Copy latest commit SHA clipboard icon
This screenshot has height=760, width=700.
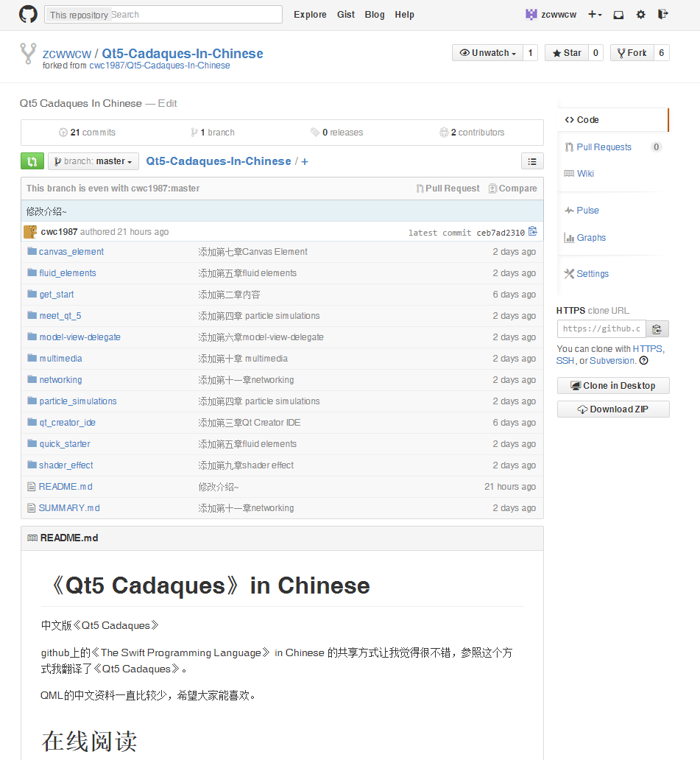click(533, 232)
